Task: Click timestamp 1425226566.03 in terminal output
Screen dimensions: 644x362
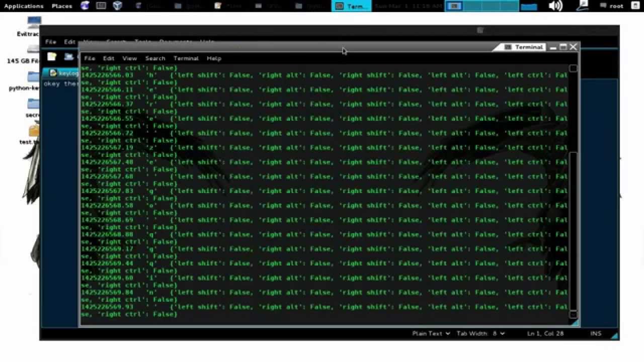Action: pos(107,75)
